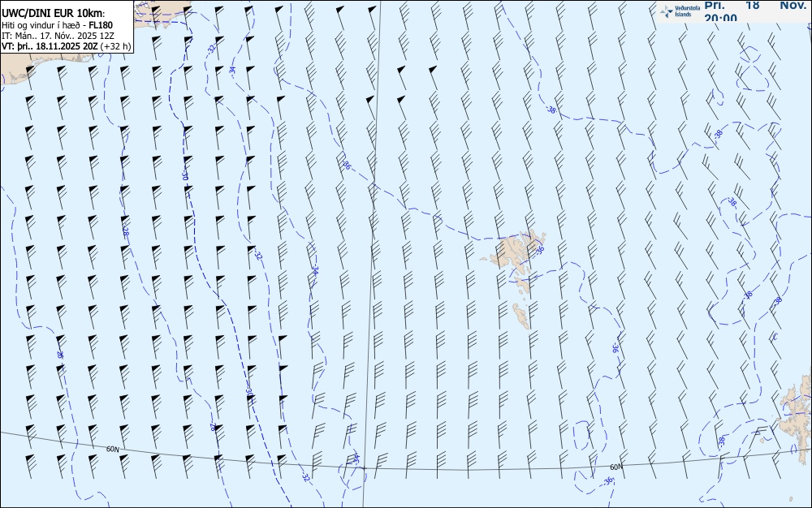Image resolution: width=812 pixels, height=508 pixels.
Task: Click the 'FL180' flight level text
Action: (x=101, y=25)
